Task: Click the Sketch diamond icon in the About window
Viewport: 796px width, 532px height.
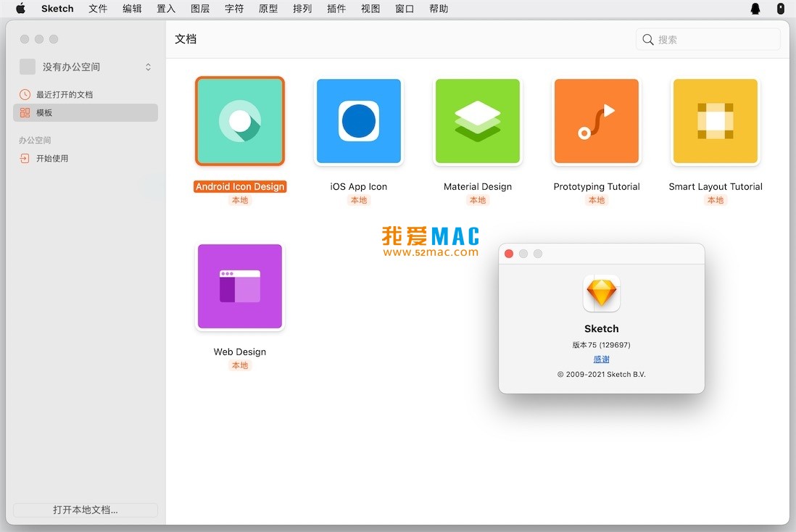Action: [x=601, y=293]
